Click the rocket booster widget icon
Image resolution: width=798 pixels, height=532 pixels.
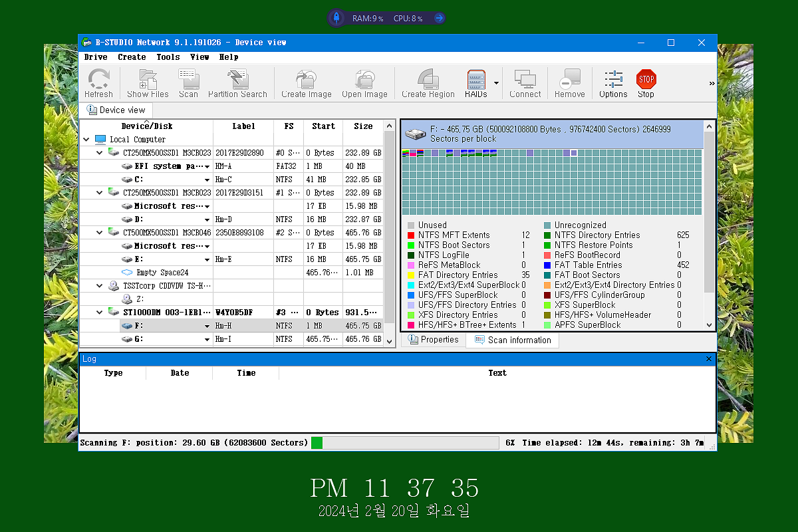tap(336, 18)
